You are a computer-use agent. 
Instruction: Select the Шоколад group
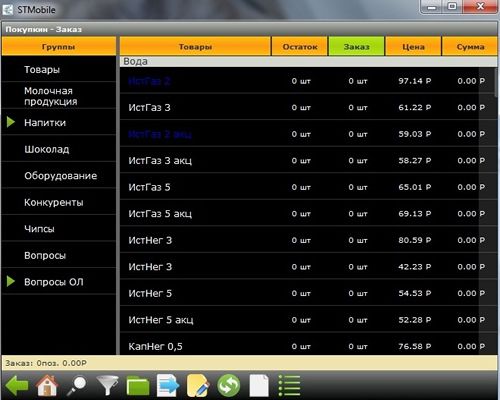point(59,149)
